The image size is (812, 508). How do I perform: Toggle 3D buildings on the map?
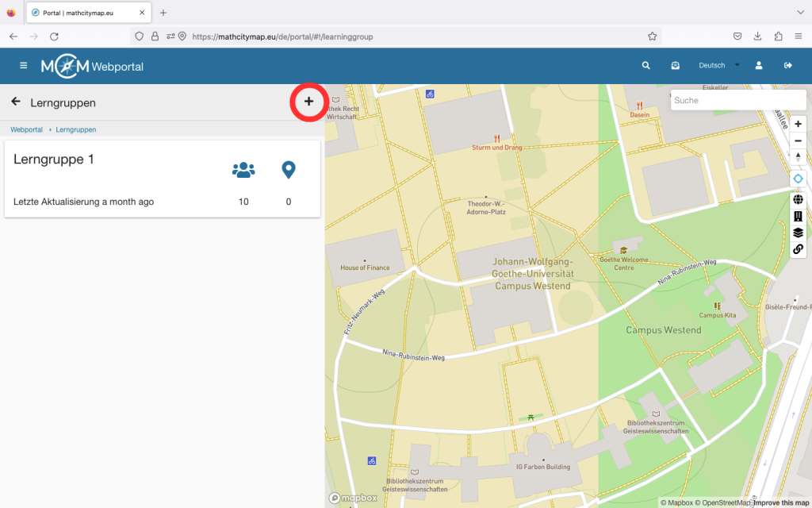tap(798, 216)
